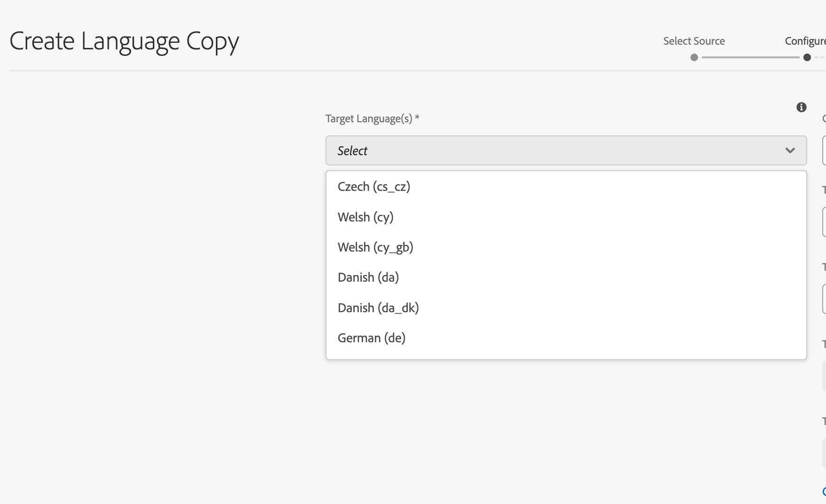Select German (de) from the dropdown
This screenshot has width=826, height=504.
coord(372,338)
